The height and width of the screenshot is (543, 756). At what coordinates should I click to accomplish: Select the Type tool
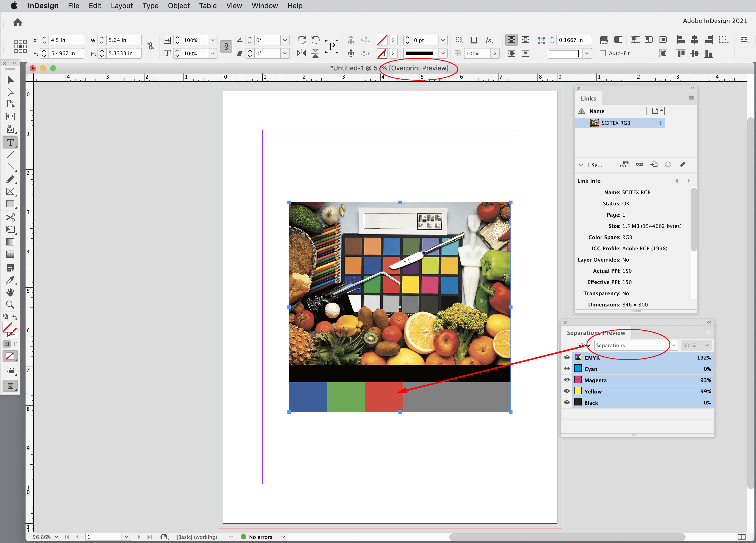[x=10, y=142]
